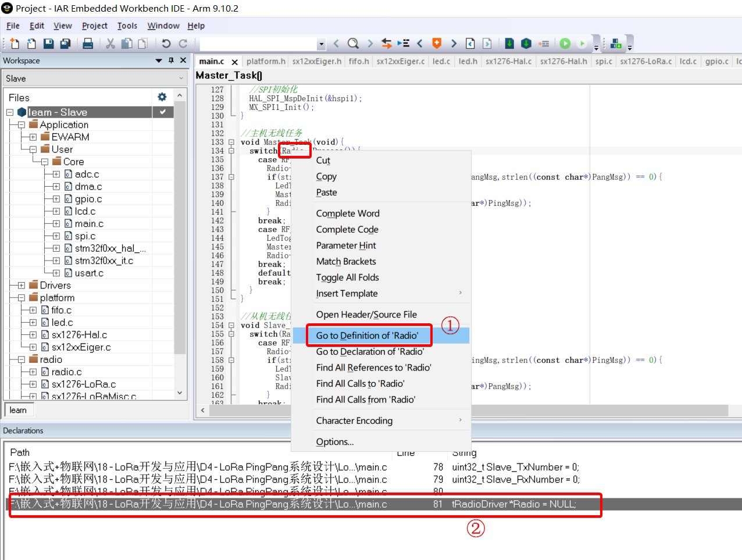This screenshot has height=560, width=742.
Task: Toggle fold marker at line 133
Action: [231, 142]
